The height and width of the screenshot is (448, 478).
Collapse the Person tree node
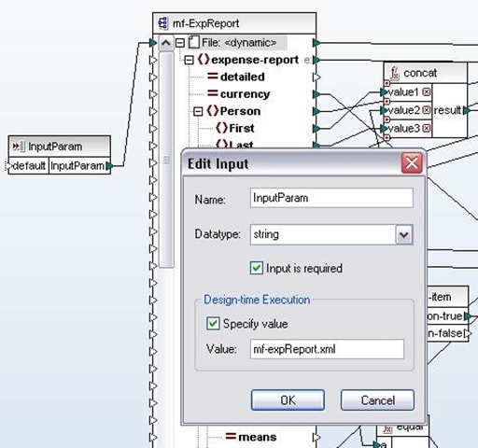coord(198,111)
